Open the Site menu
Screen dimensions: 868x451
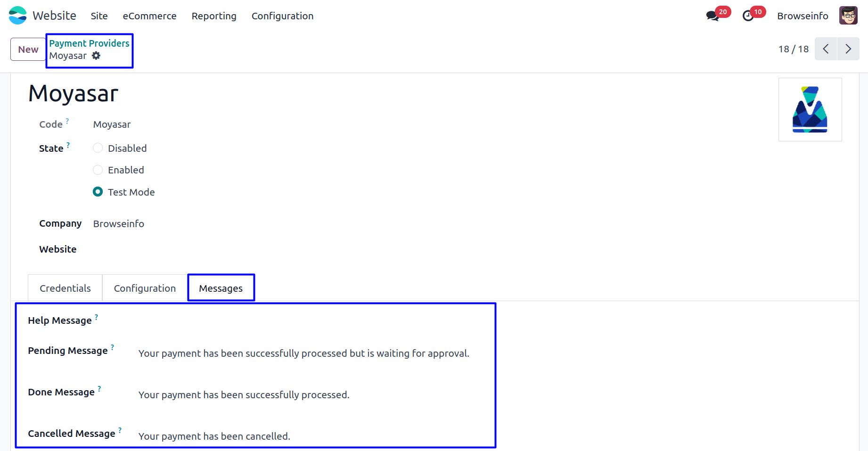99,16
